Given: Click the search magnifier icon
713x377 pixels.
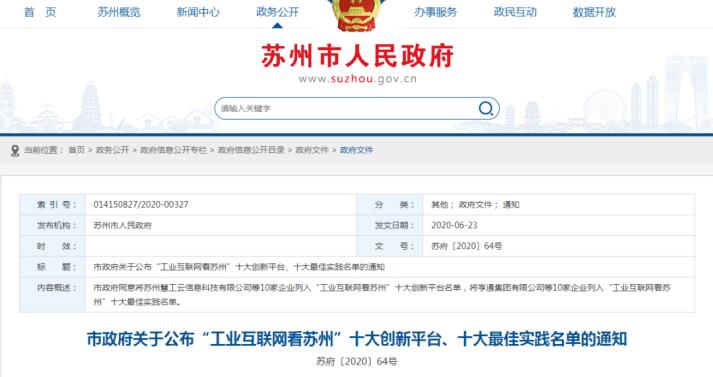Looking at the screenshot, I should click(486, 108).
